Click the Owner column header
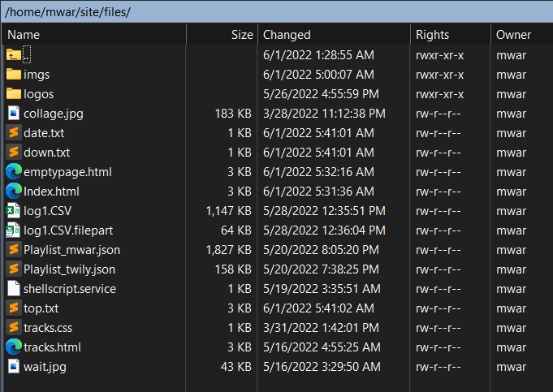Viewport: 553px width, 392px height. 513,35
